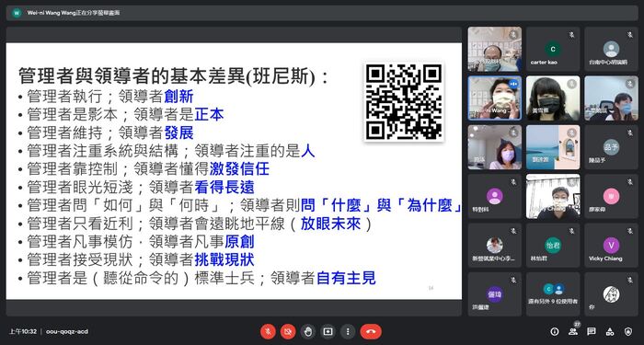Click the 新營就業中心 participant tile
Screen dimensions: 644x345
pos(495,246)
